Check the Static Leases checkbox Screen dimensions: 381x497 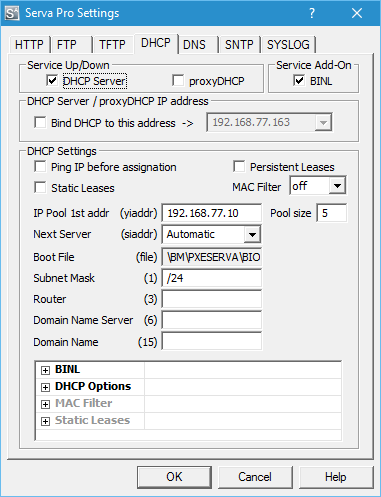40,187
